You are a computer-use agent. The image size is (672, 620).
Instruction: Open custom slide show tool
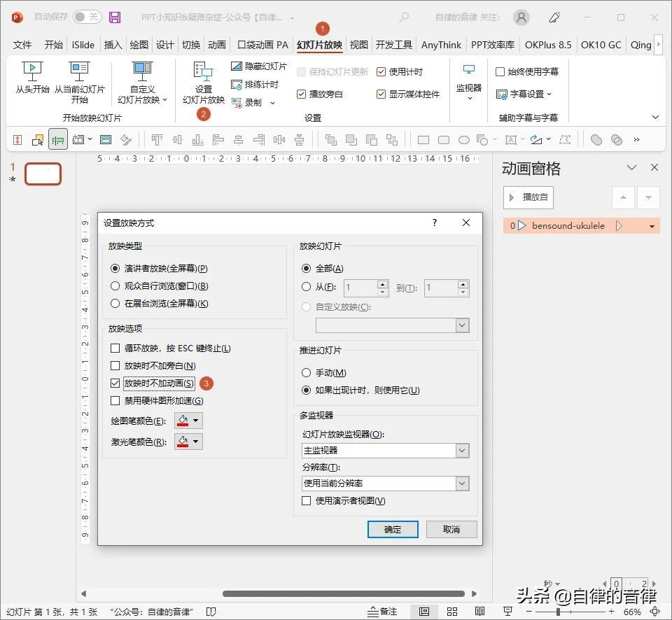tap(142, 80)
